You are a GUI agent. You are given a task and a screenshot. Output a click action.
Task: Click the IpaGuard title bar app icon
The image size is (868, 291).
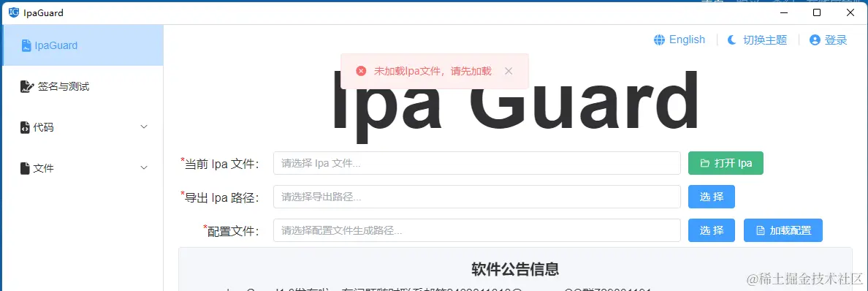14,12
